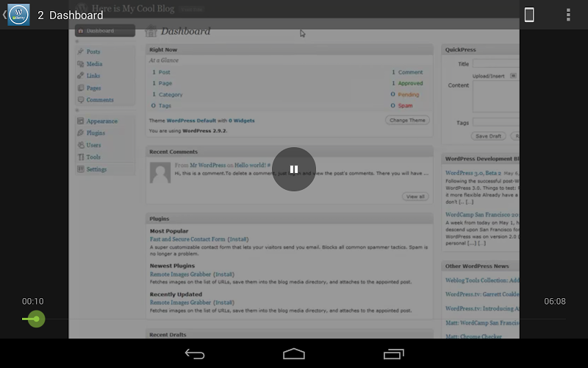The image size is (588, 368).
Task: Tap the back chevron beside the app icon
Action: pyautogui.click(x=4, y=15)
